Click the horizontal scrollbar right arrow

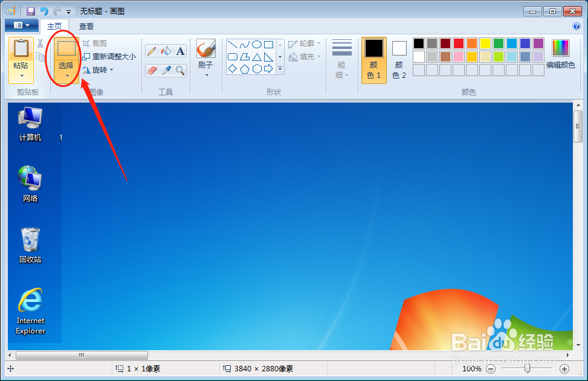[x=568, y=355]
